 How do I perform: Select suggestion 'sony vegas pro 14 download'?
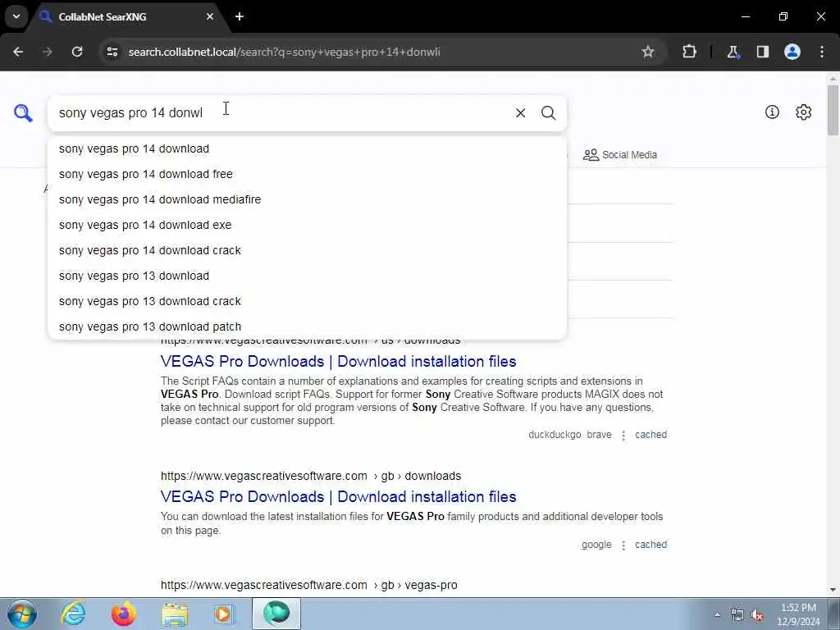pos(307,149)
